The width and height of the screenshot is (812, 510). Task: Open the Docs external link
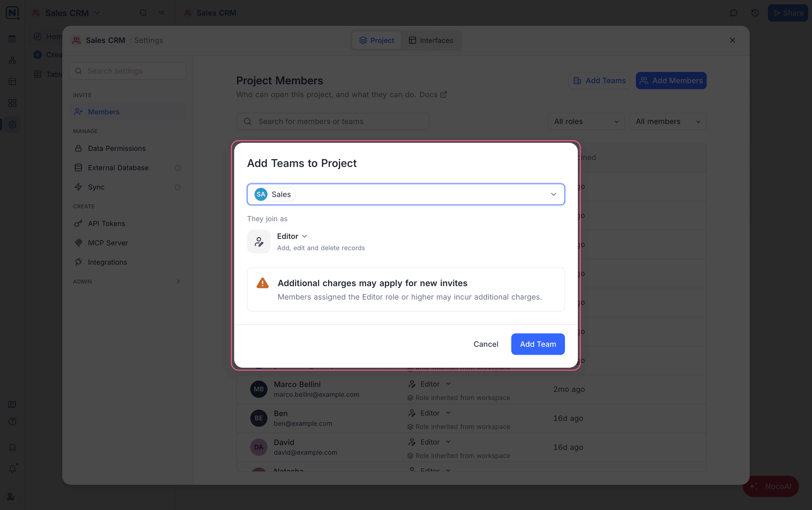[433, 94]
